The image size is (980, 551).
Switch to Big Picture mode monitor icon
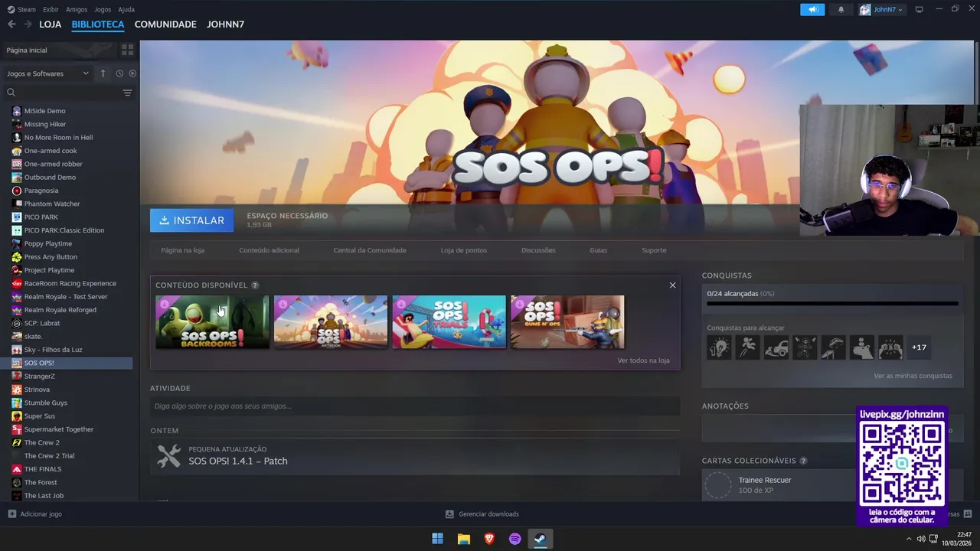pos(920,9)
